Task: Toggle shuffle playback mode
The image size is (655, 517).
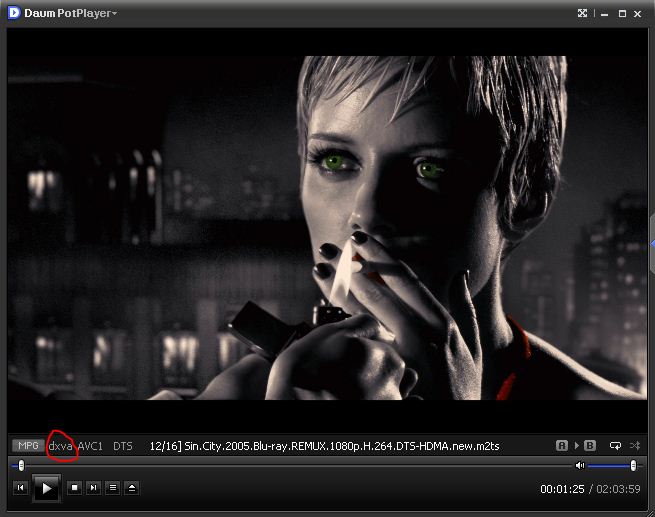Action: coord(635,445)
